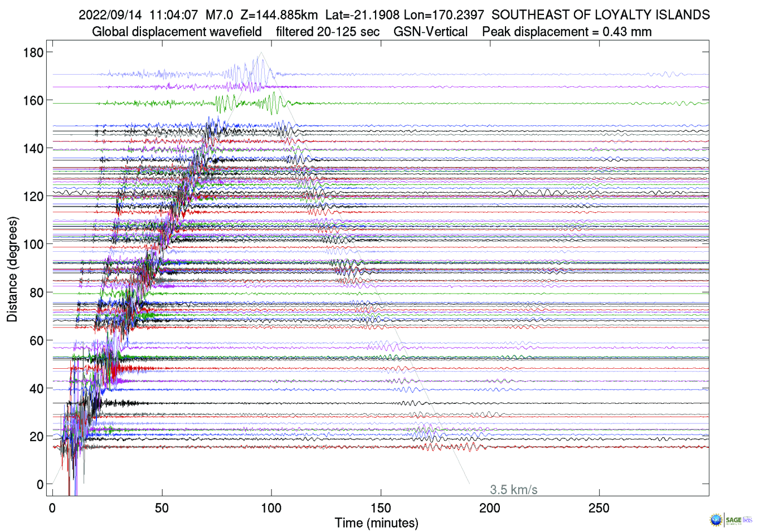The image size is (759, 532).
Task: Click the Lat=-21.1908 latitude value
Action: point(362,15)
